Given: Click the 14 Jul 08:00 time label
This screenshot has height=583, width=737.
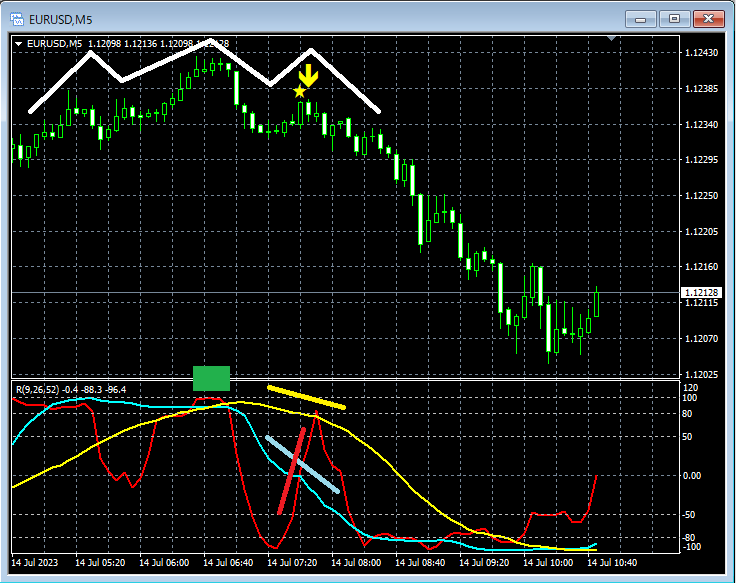Looking at the screenshot, I should click(356, 563).
